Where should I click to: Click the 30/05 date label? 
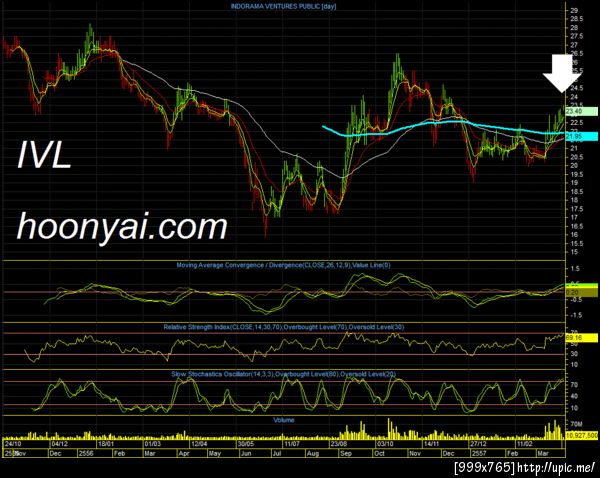246,444
